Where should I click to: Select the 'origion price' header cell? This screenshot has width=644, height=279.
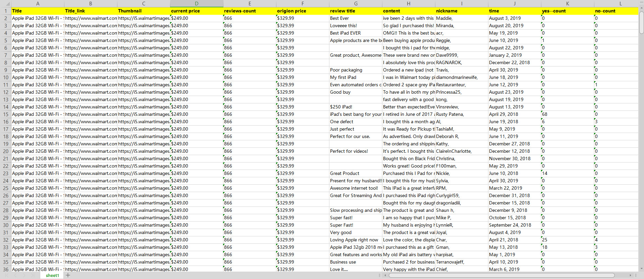click(x=303, y=11)
